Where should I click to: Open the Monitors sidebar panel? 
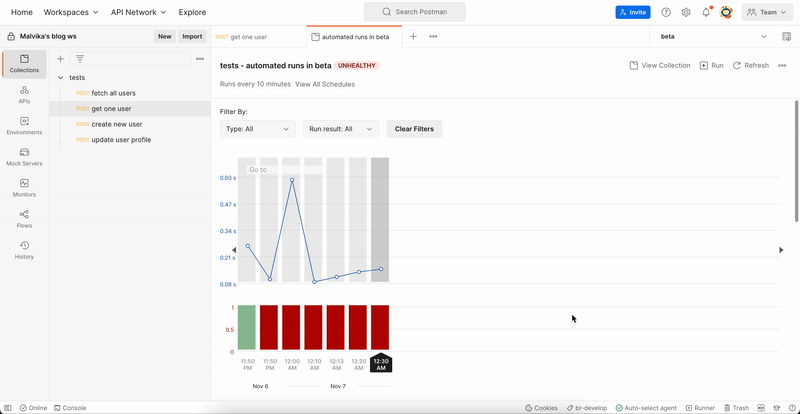[24, 188]
